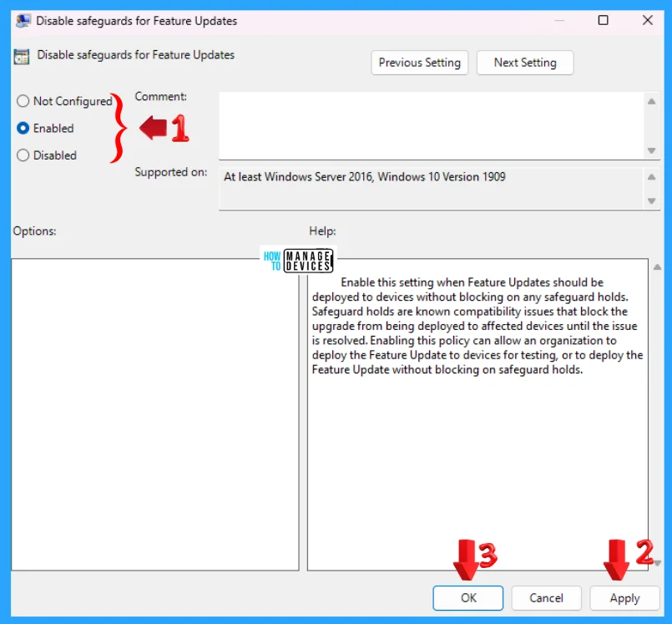Go to Previous Setting
The width and height of the screenshot is (672, 624).
[x=419, y=63]
